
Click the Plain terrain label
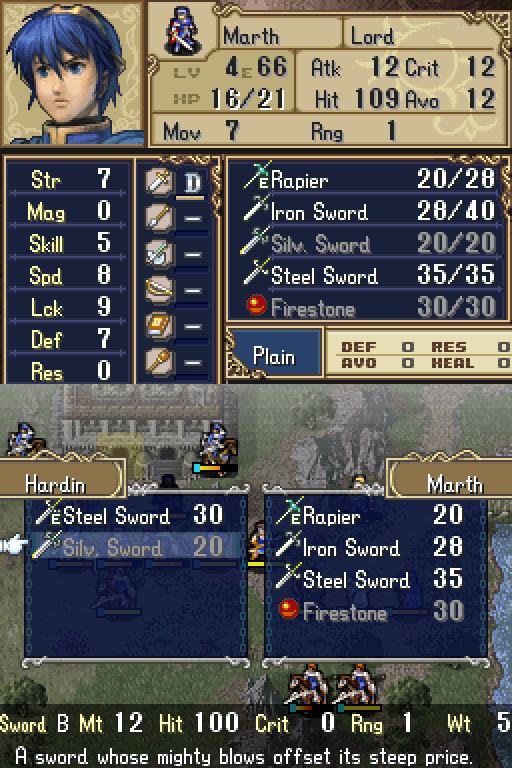tap(274, 357)
